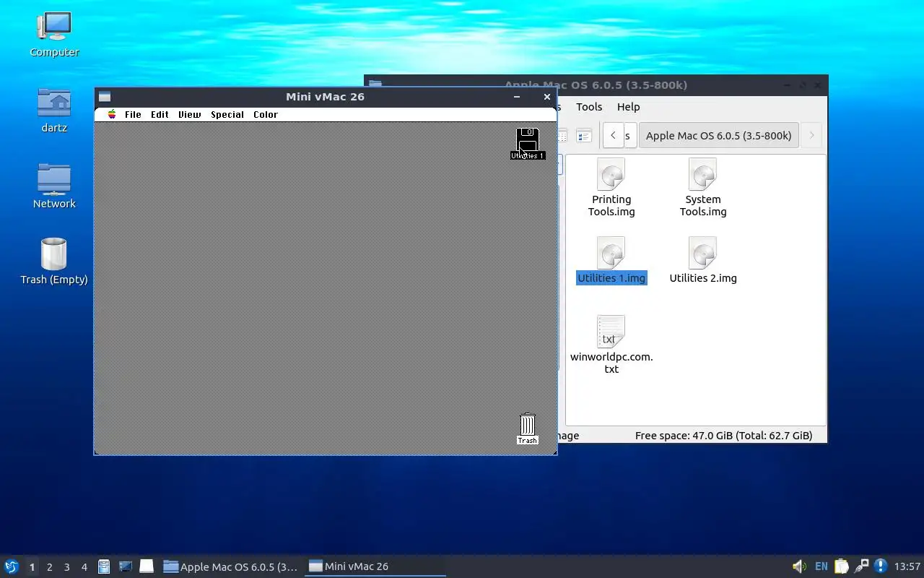Close the Mini vMac 26 window
924x578 pixels.
(547, 97)
